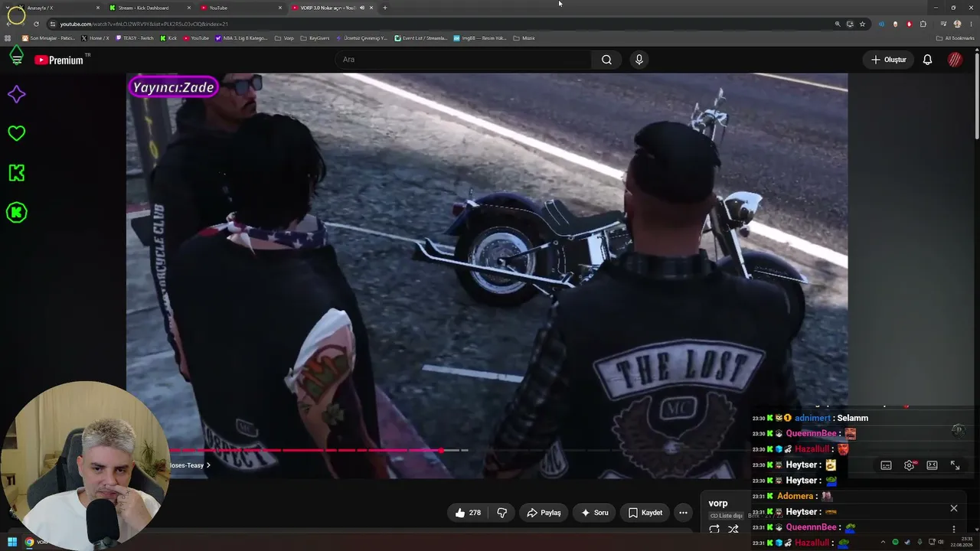
Task: Open YouTube notifications bell
Action: (x=927, y=60)
